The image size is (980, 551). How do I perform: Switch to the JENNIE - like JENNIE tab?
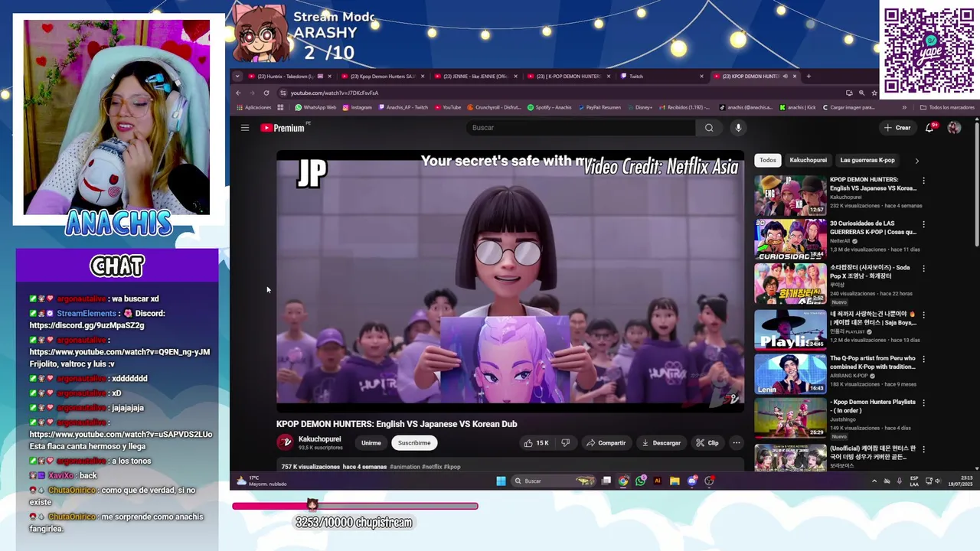click(x=475, y=77)
